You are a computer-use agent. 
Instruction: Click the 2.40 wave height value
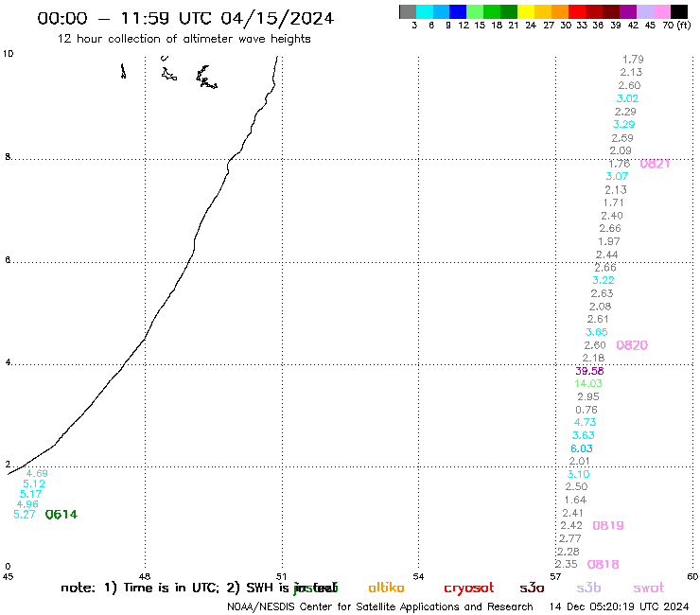point(612,216)
